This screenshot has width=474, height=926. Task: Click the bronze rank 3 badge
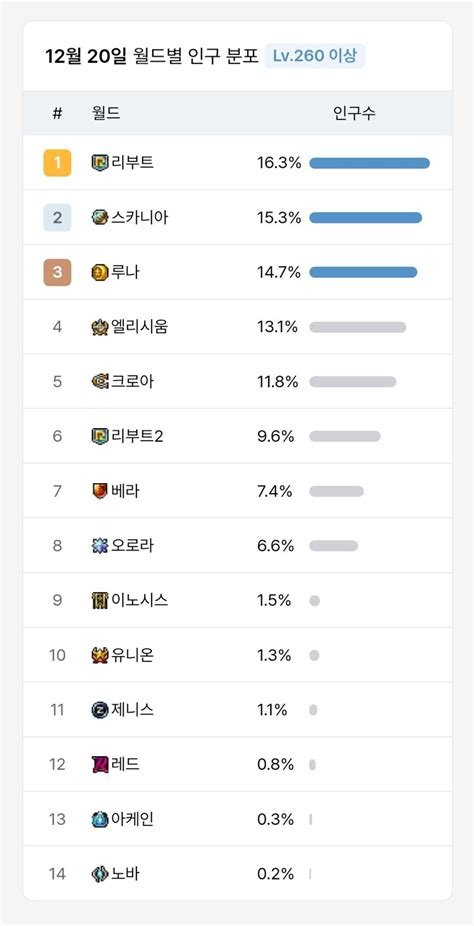57,272
